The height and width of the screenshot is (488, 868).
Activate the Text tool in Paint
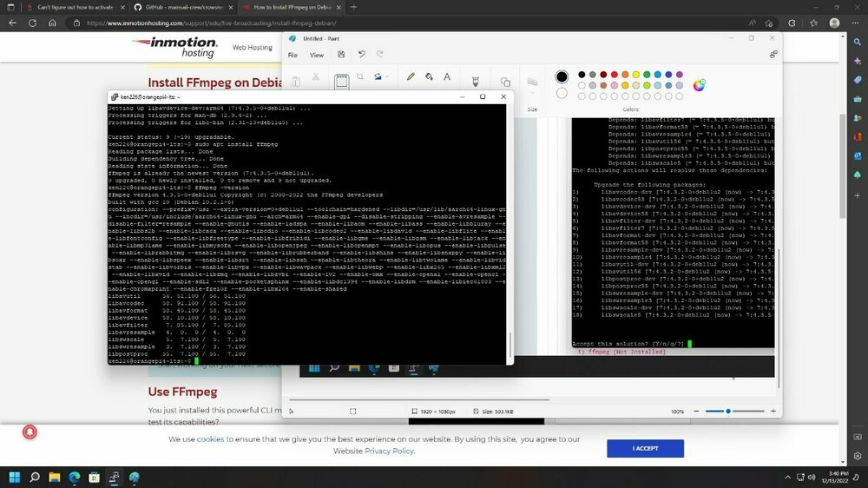click(x=447, y=77)
